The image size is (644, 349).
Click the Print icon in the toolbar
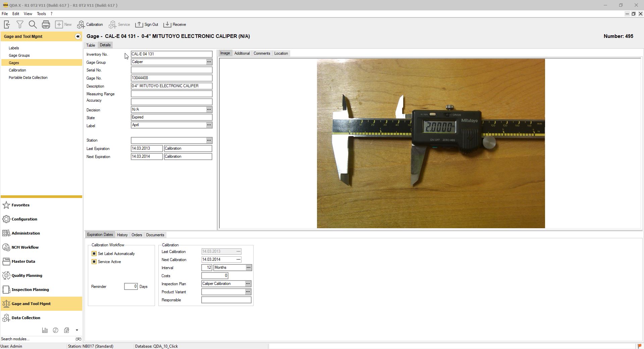(46, 24)
